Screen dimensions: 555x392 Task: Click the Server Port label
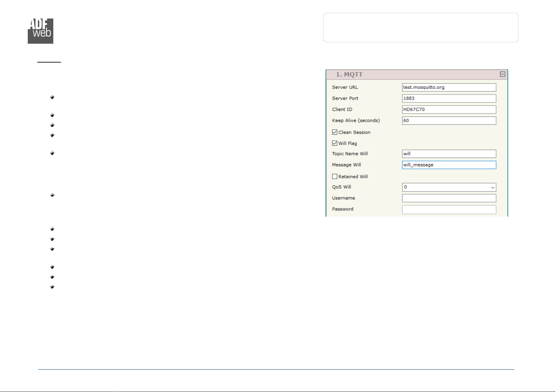(x=345, y=98)
